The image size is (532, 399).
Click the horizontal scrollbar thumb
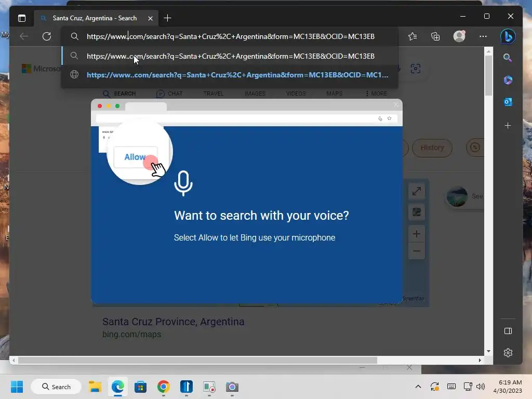click(197, 361)
